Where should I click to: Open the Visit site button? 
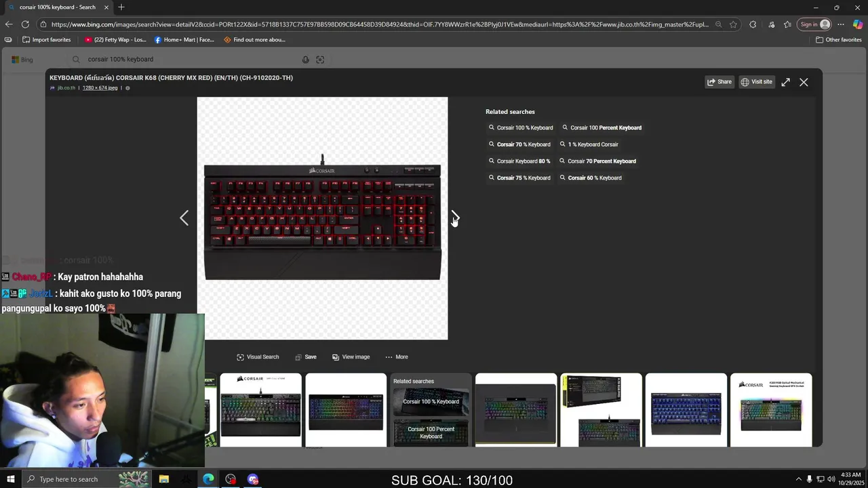pyautogui.click(x=757, y=82)
